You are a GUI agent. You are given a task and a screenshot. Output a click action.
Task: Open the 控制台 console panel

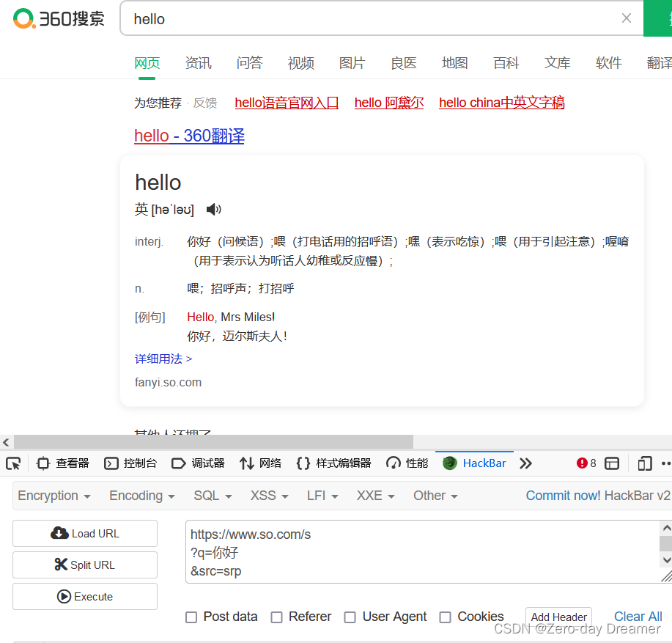tap(130, 463)
